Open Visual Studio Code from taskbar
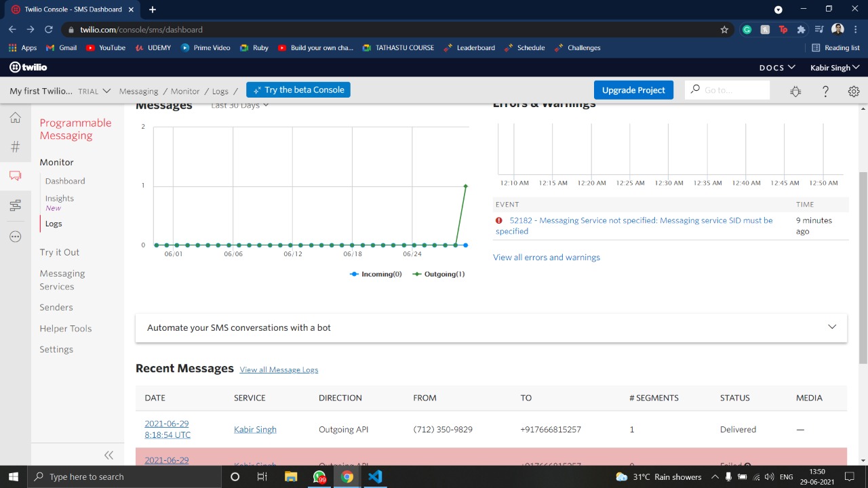868x488 pixels. (x=375, y=476)
